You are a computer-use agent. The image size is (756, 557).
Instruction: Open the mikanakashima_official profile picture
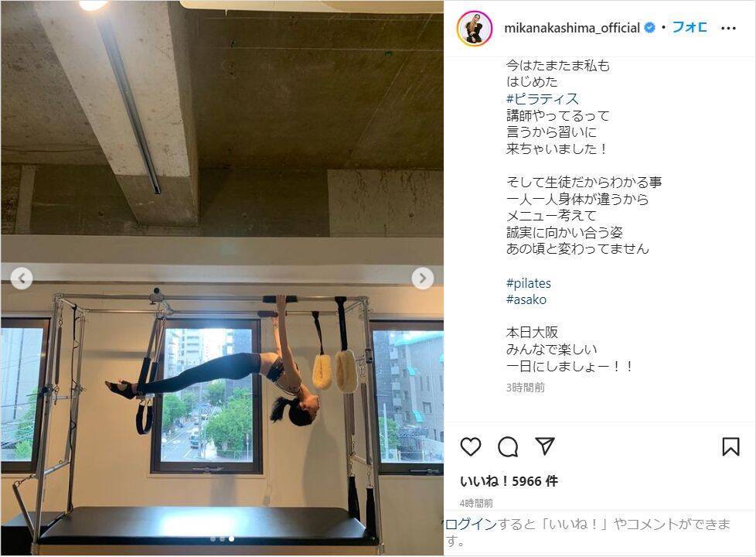[x=475, y=28]
